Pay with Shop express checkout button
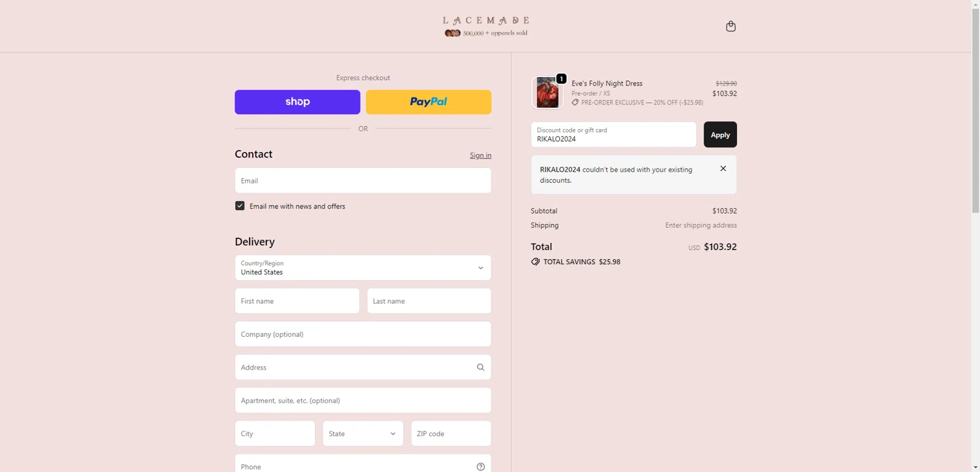Image resolution: width=980 pixels, height=472 pixels. point(297,102)
